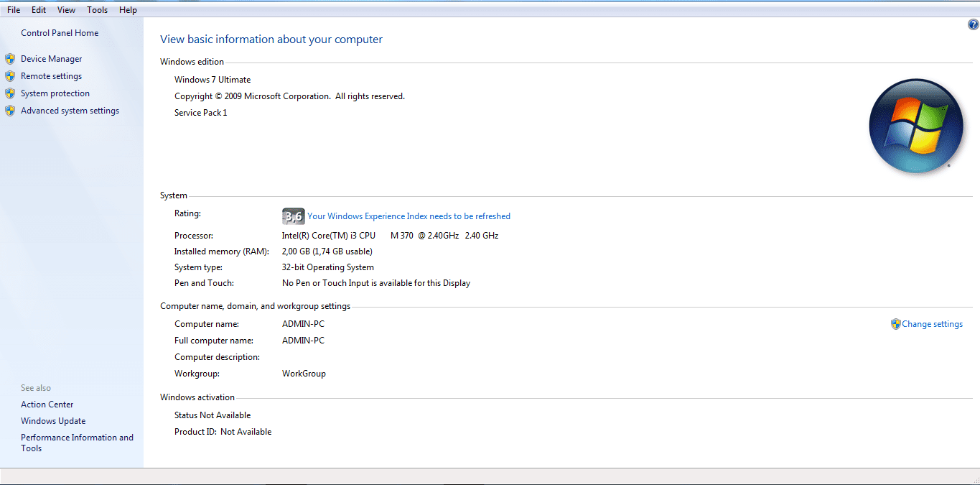The image size is (980, 485).
Task: Click the 'View basic information about your computer' heading
Action: coord(271,40)
